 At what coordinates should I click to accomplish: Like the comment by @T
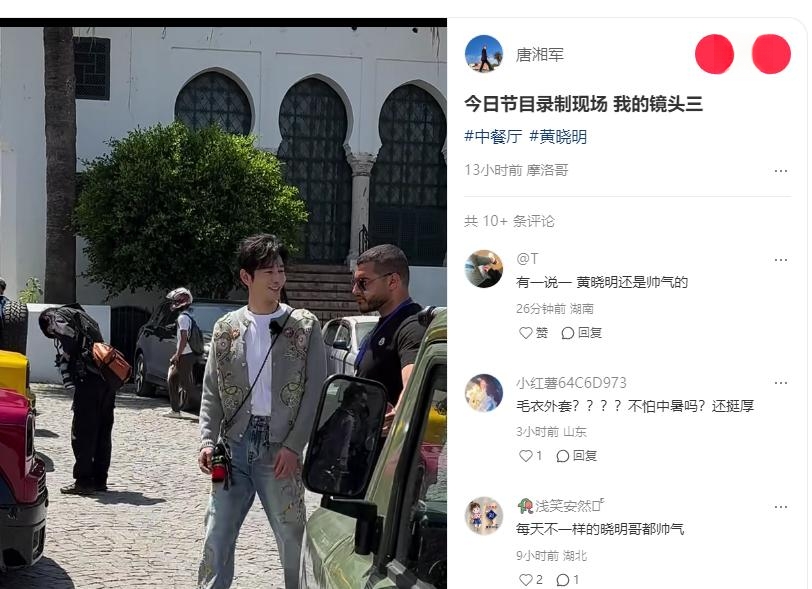click(533, 333)
